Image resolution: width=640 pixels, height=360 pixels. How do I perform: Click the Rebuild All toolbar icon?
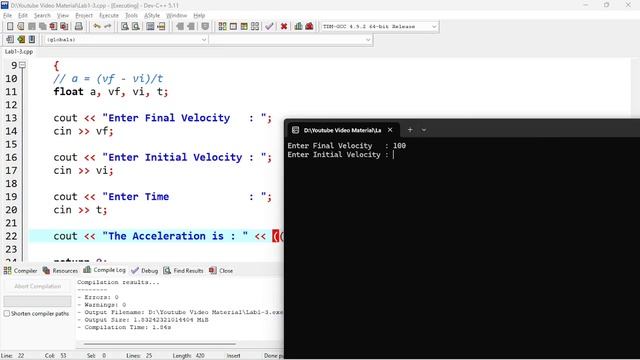pyautogui.click(x=255, y=26)
